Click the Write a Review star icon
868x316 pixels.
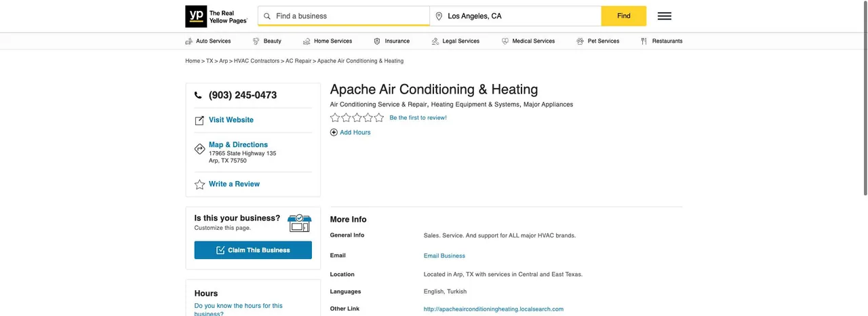pos(199,184)
